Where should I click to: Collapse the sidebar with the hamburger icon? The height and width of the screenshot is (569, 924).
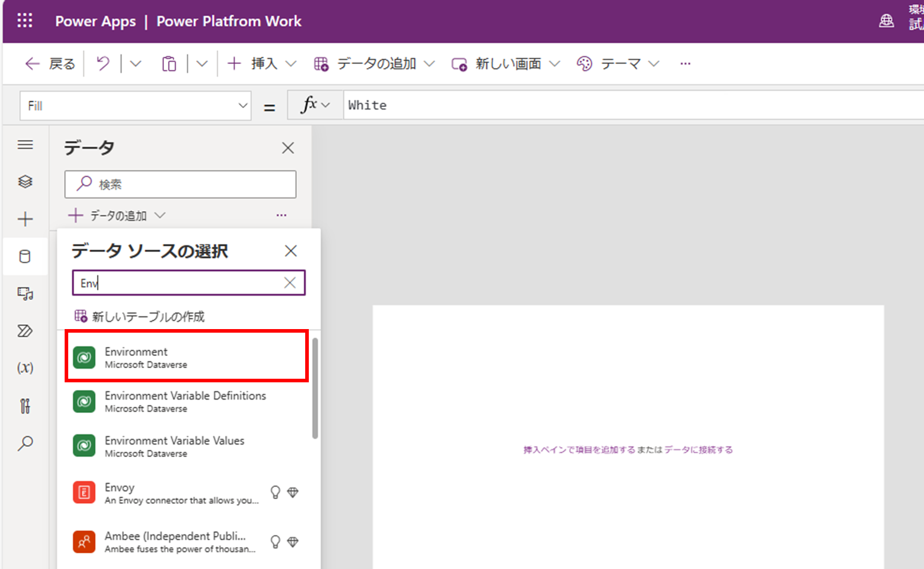click(x=25, y=144)
